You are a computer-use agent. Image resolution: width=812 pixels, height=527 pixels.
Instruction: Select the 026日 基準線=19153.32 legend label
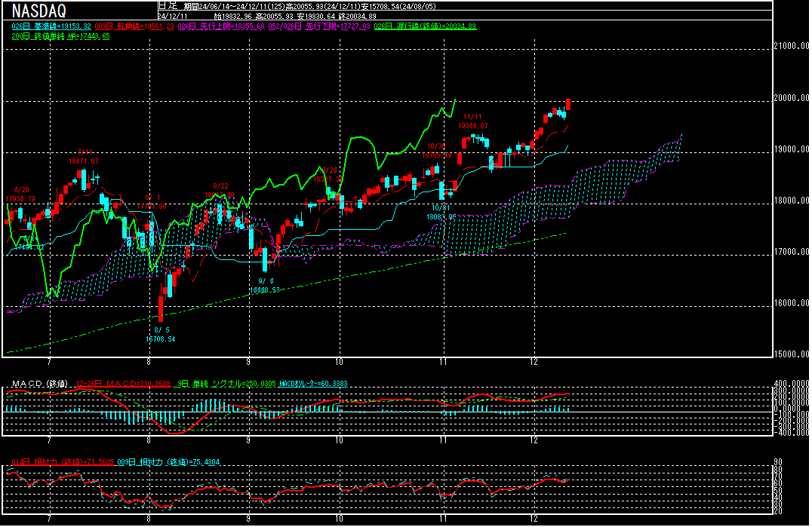(x=51, y=26)
